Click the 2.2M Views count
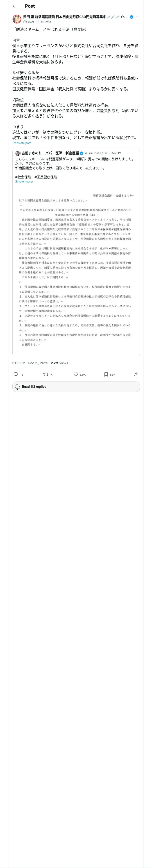The image size is (152, 868). point(59,363)
